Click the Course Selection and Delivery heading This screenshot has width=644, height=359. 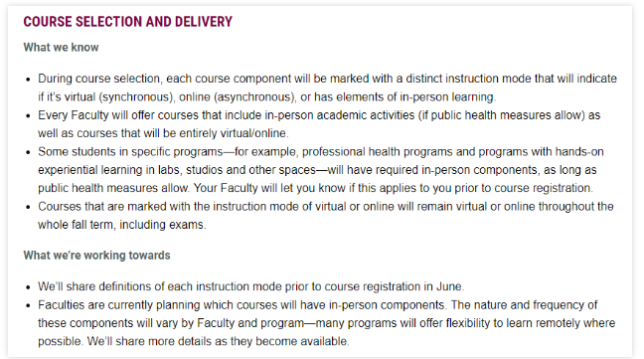point(128,21)
